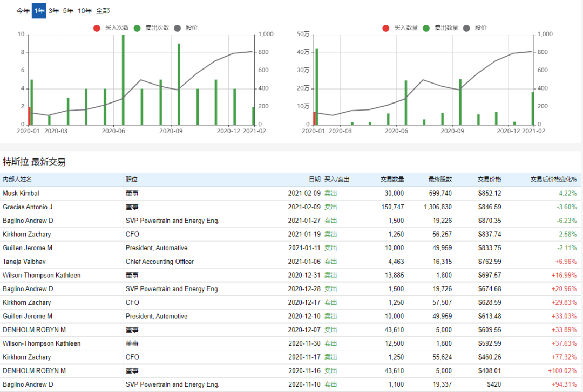Click the tallest green bar at 2020-01 in right chart
This screenshot has height=392, width=583.
[317, 87]
